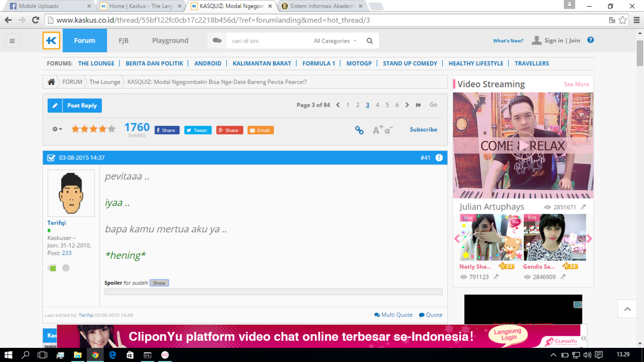This screenshot has height=362, width=644.
Task: Open Sign in link
Action: tap(553, 41)
